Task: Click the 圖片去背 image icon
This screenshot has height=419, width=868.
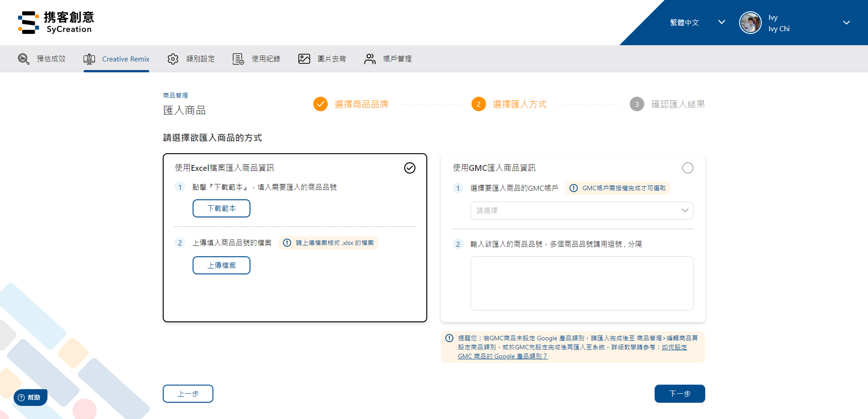Action: coord(304,59)
